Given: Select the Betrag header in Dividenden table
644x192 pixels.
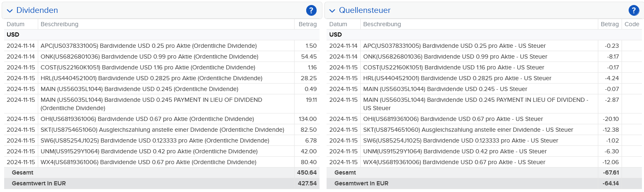Looking at the screenshot, I should tap(307, 24).
